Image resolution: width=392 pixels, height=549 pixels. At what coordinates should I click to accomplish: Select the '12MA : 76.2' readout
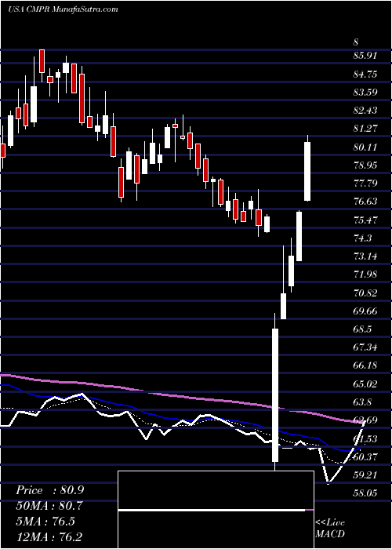(x=49, y=537)
